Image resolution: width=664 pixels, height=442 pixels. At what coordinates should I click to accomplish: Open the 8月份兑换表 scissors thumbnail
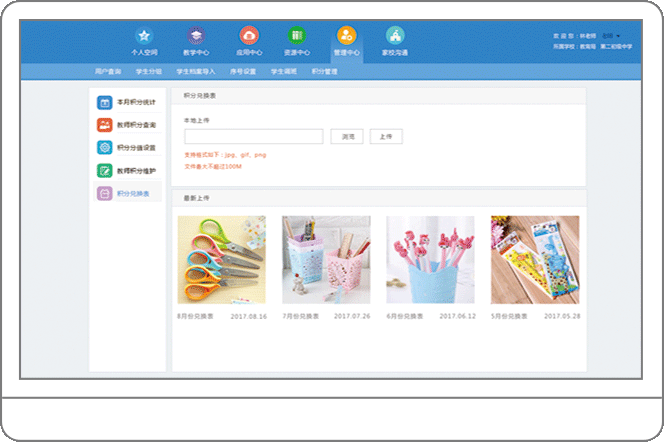coord(221,260)
